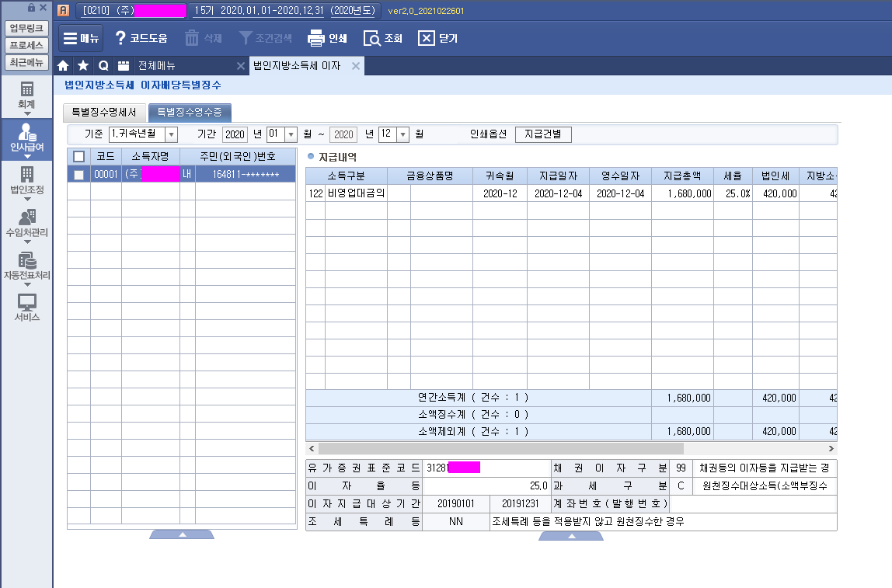Check the row 00001 checkbox

pos(78,175)
